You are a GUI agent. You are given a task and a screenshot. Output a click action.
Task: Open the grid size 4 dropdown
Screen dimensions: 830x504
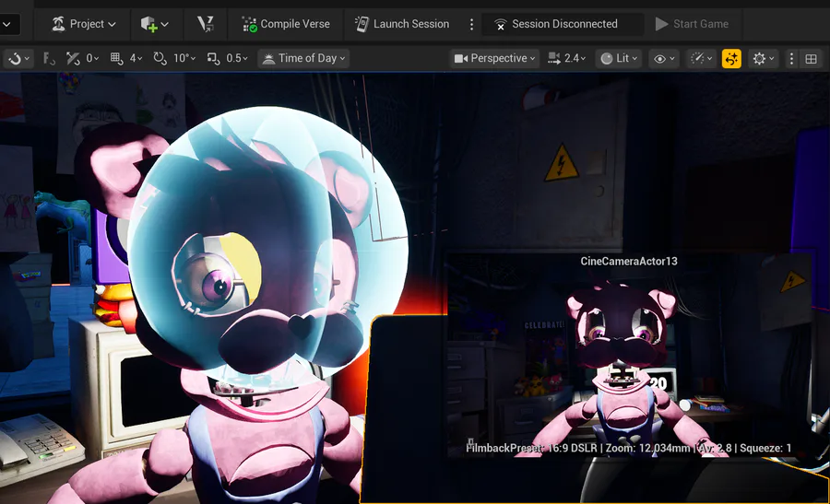pos(136,58)
